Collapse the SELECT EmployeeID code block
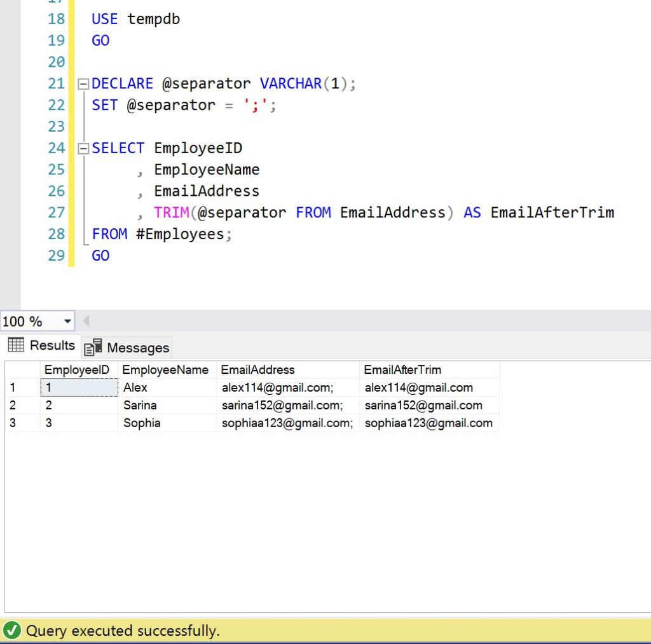 coord(83,149)
